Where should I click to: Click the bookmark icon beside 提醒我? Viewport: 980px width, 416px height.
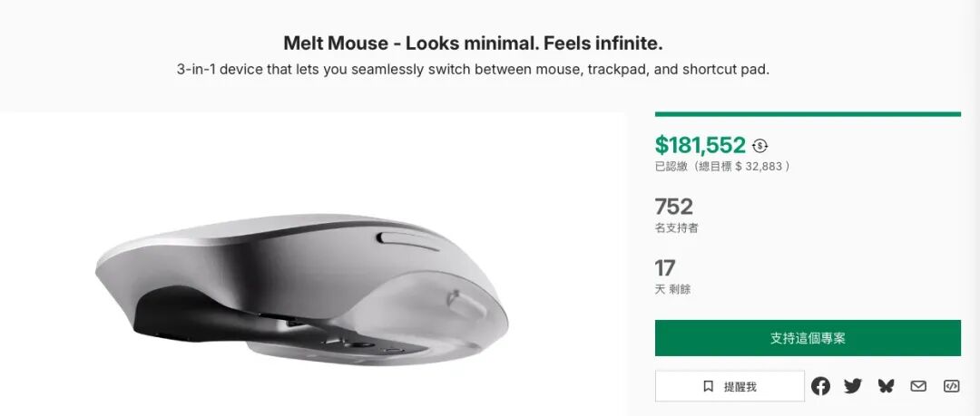tap(709, 386)
